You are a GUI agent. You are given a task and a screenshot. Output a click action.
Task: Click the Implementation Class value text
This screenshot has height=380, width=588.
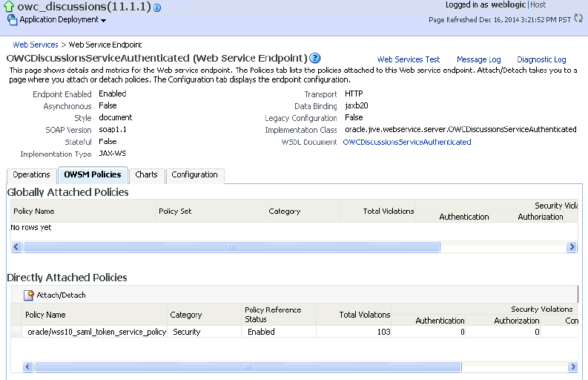point(460,130)
